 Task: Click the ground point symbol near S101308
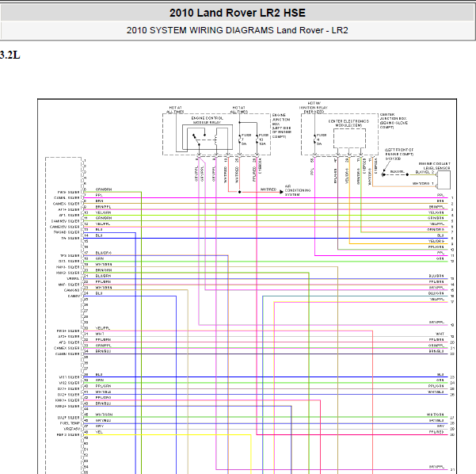[x=383, y=174]
